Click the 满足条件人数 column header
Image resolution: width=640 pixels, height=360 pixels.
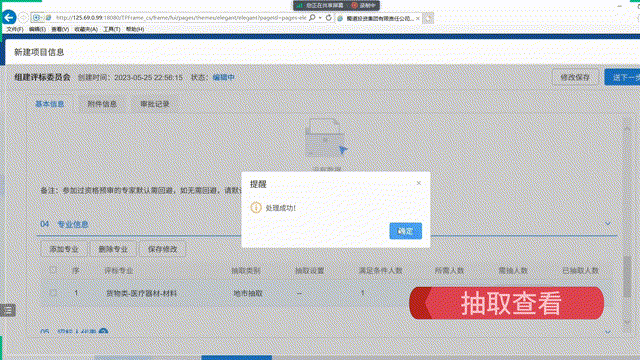pos(380,270)
